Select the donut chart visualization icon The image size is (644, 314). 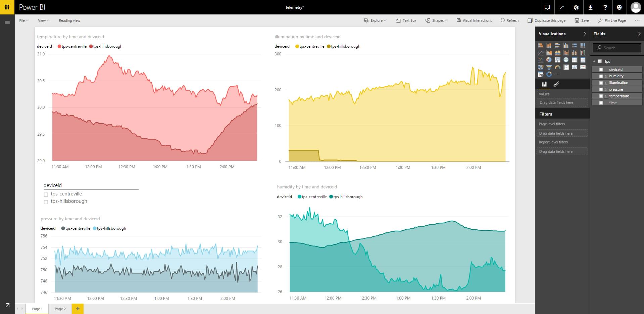click(549, 74)
